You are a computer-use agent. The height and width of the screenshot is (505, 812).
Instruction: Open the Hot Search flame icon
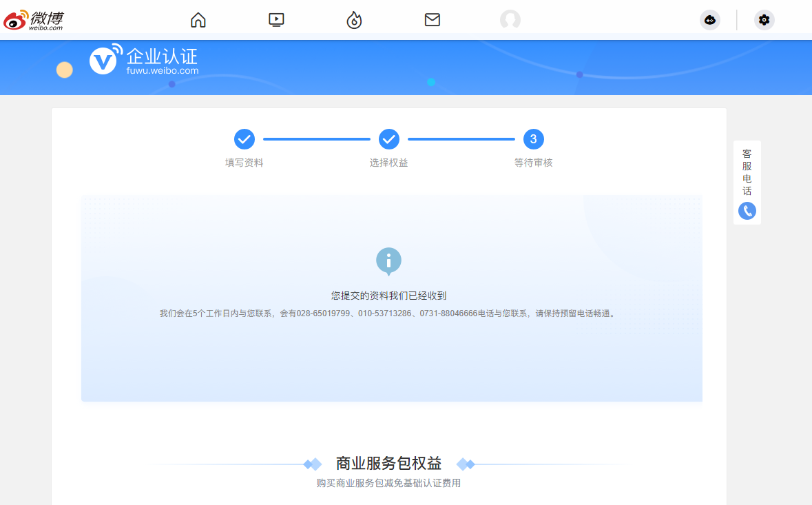354,20
